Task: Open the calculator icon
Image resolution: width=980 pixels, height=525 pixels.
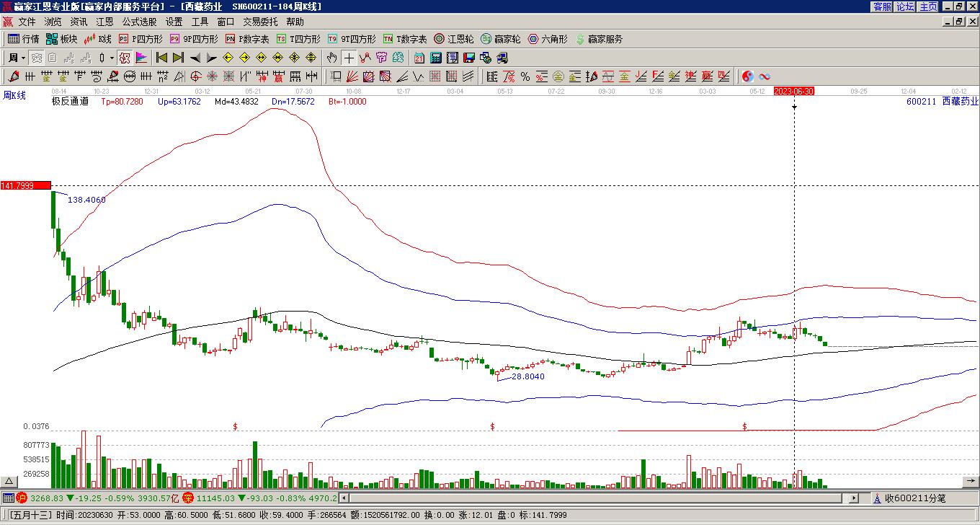Action: tap(436, 58)
